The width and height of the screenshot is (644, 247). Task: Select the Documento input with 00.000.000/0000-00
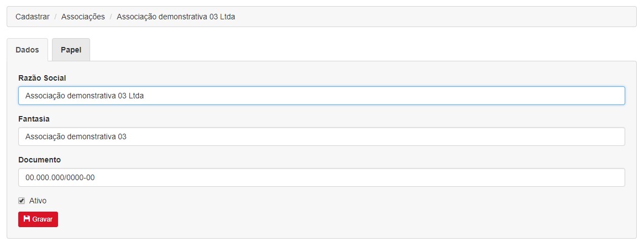322,178
